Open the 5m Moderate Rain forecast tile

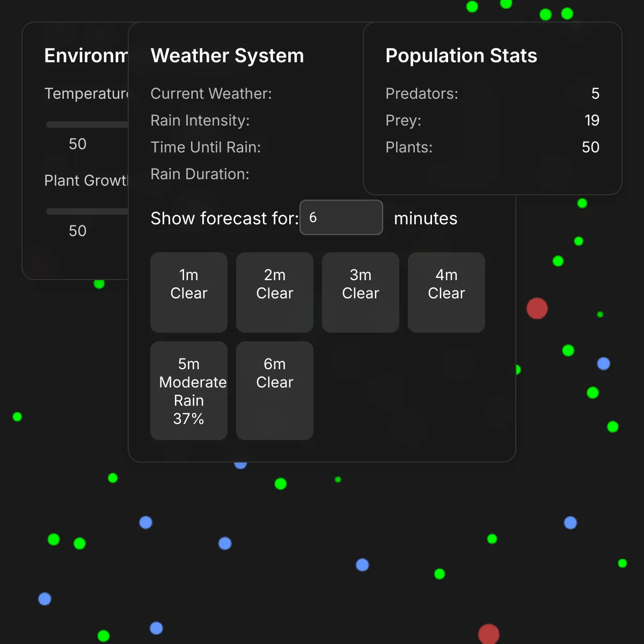[x=189, y=391]
